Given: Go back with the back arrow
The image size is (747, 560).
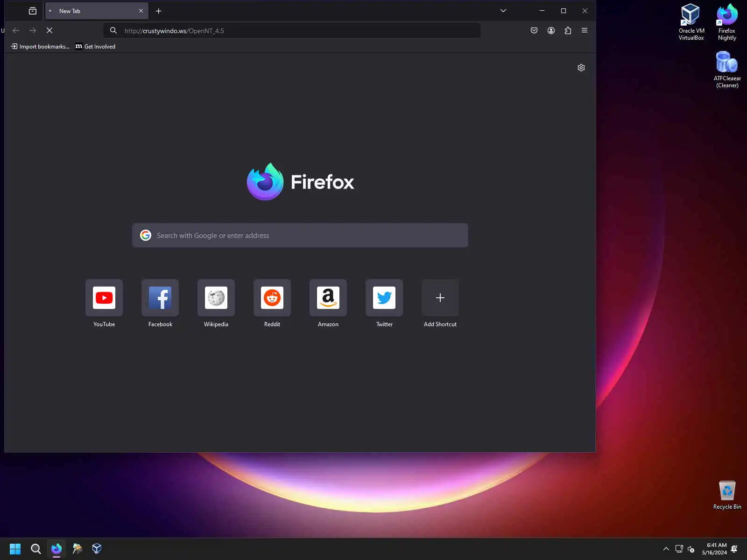Looking at the screenshot, I should [x=16, y=30].
